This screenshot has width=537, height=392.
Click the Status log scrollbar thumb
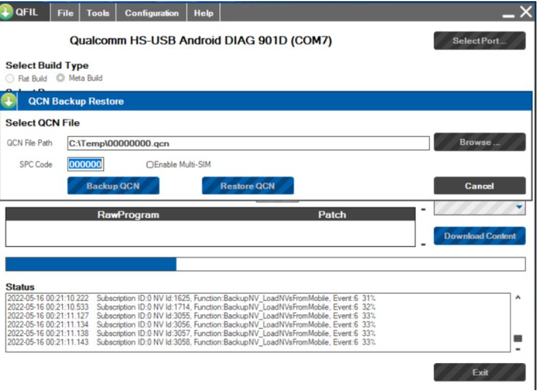(x=518, y=339)
